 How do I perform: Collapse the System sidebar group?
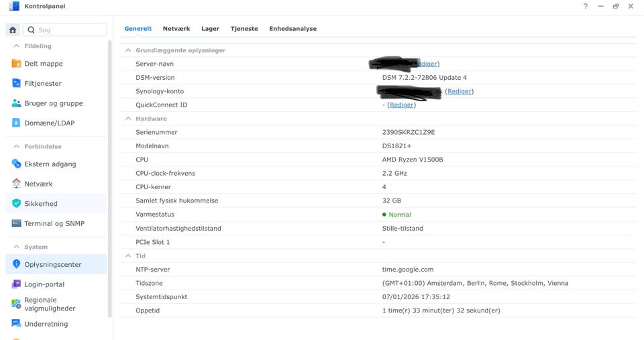tap(16, 247)
